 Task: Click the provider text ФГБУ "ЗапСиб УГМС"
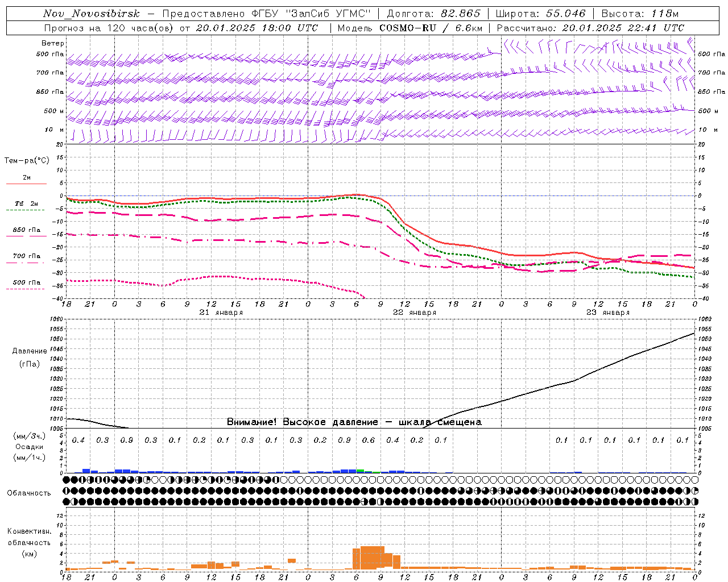coord(312,14)
